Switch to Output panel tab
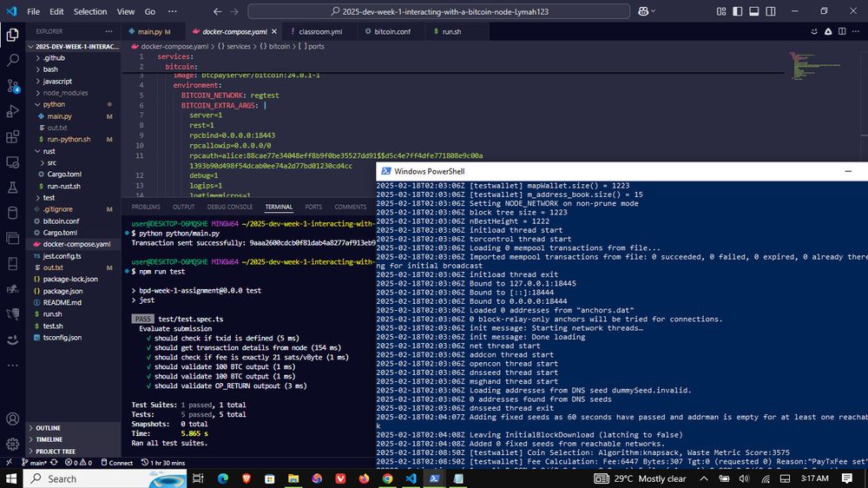Screen dimensions: 868x488 point(183,207)
